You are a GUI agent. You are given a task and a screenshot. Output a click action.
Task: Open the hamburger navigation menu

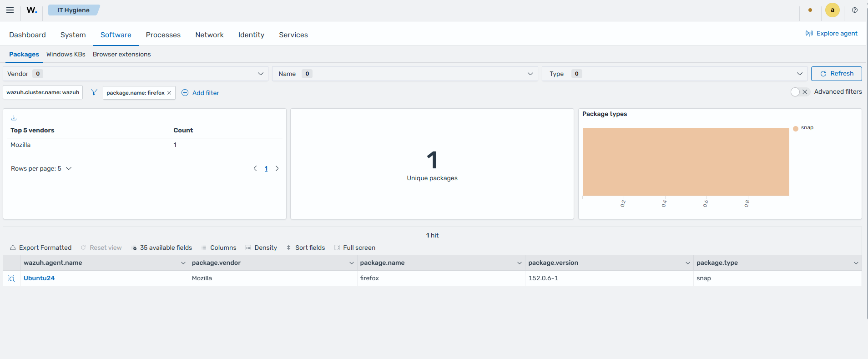(10, 10)
